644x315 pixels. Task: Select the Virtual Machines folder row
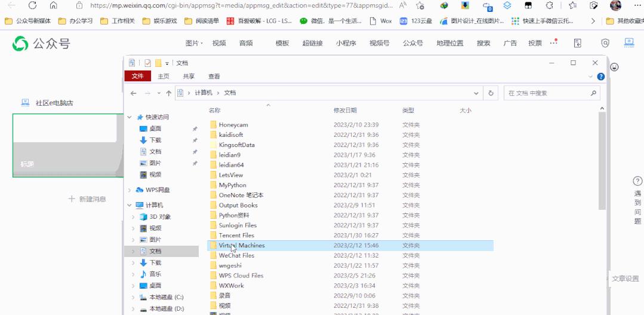pos(350,246)
